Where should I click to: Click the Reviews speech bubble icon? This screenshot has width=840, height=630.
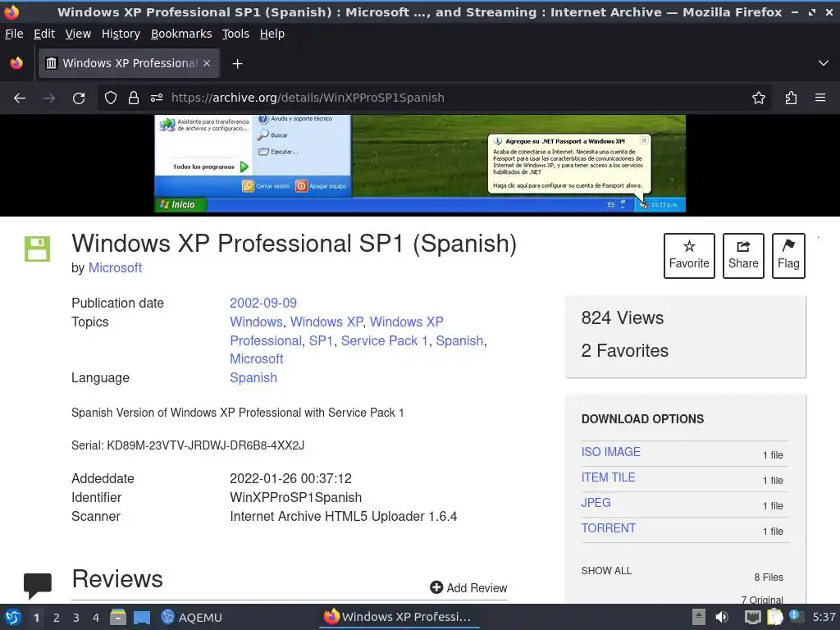(38, 585)
